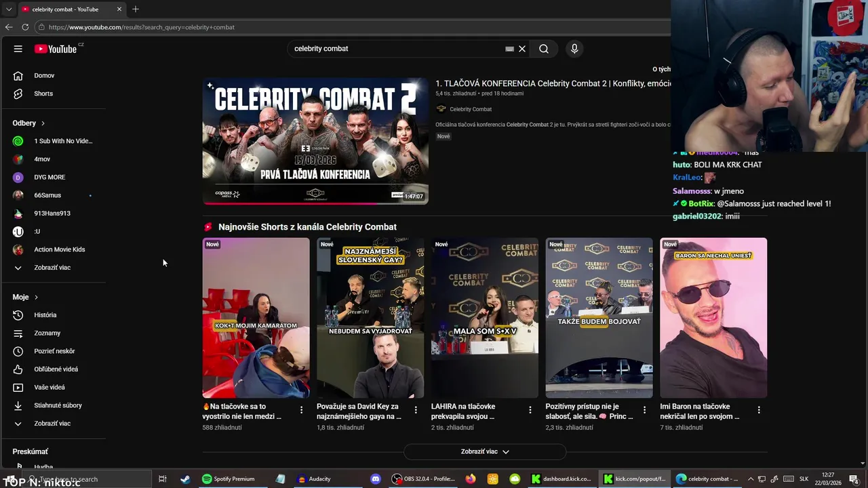The height and width of the screenshot is (488, 868).
Task: Open the BARON SA NECHAL UNIESŤ short thumbnail
Action: click(x=713, y=318)
